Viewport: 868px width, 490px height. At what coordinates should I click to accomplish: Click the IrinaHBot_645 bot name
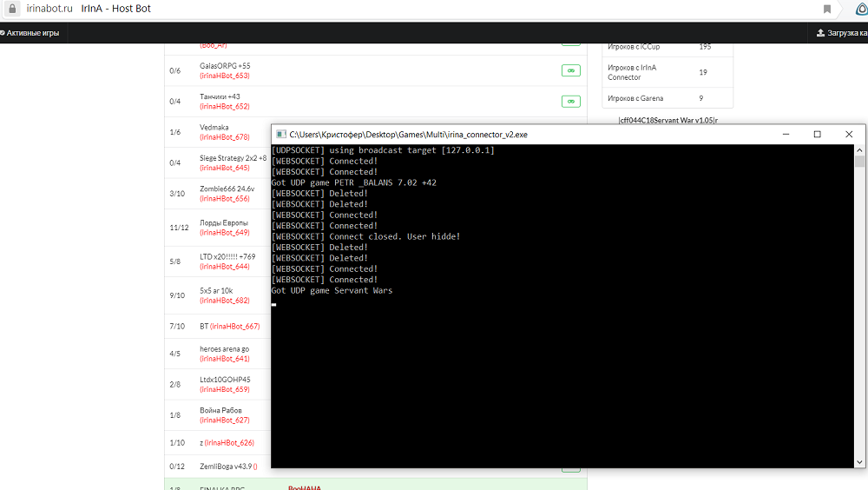tap(225, 168)
